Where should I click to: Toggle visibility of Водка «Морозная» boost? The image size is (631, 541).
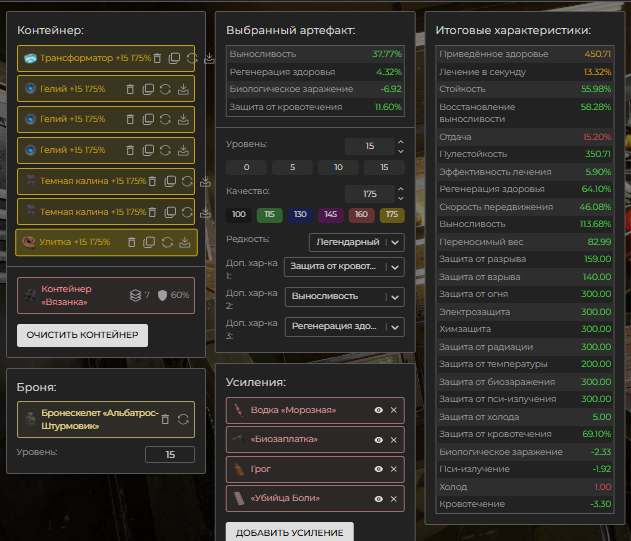point(379,410)
